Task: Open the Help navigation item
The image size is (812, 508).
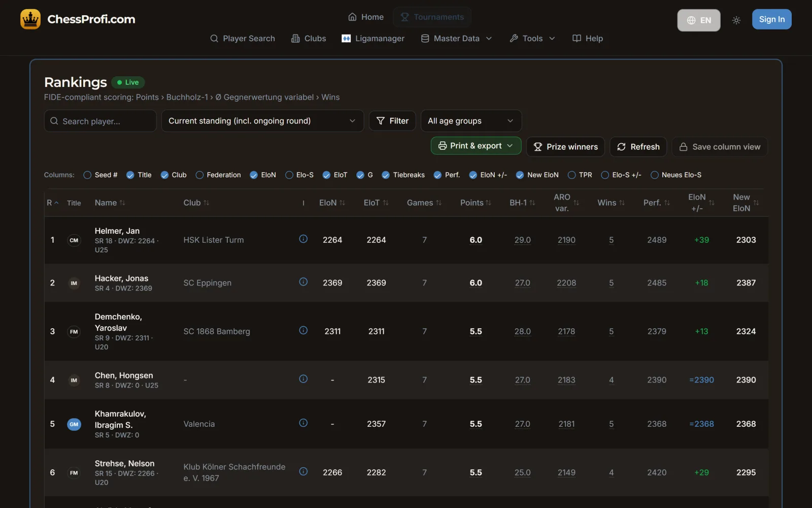Action: [588, 39]
